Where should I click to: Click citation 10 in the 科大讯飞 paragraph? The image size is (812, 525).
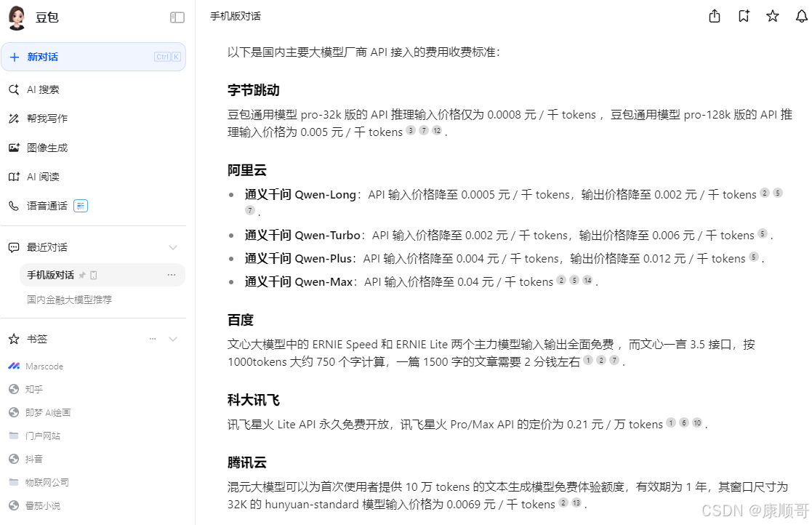click(697, 423)
